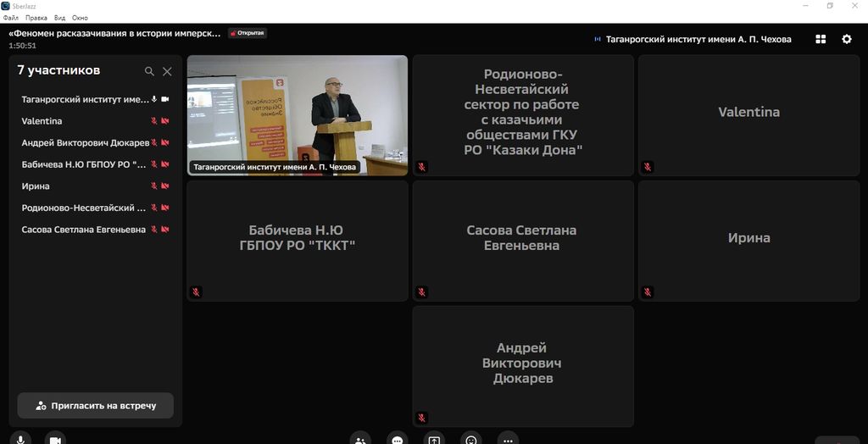The width and height of the screenshot is (868, 444).
Task: Switch the grid layout view icon
Action: tap(821, 39)
